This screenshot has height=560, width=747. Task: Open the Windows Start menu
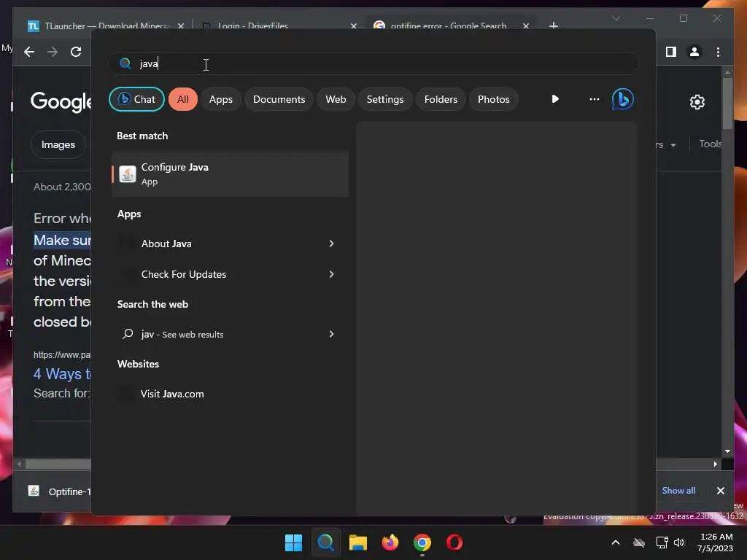click(293, 542)
